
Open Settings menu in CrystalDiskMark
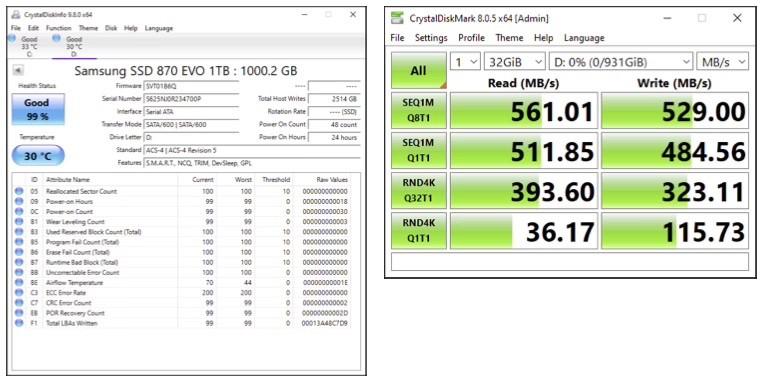tap(431, 38)
